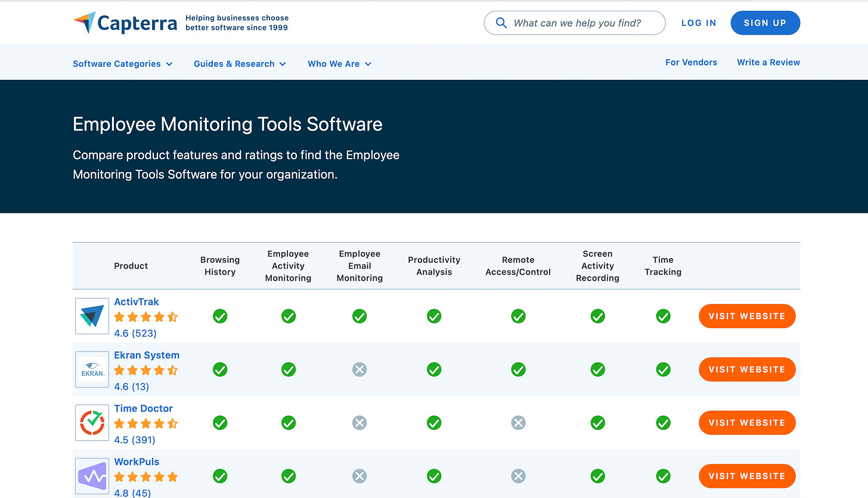Click Time Doctor's 4.5 (391) rating text
This screenshot has height=498, width=868.
[x=135, y=440]
